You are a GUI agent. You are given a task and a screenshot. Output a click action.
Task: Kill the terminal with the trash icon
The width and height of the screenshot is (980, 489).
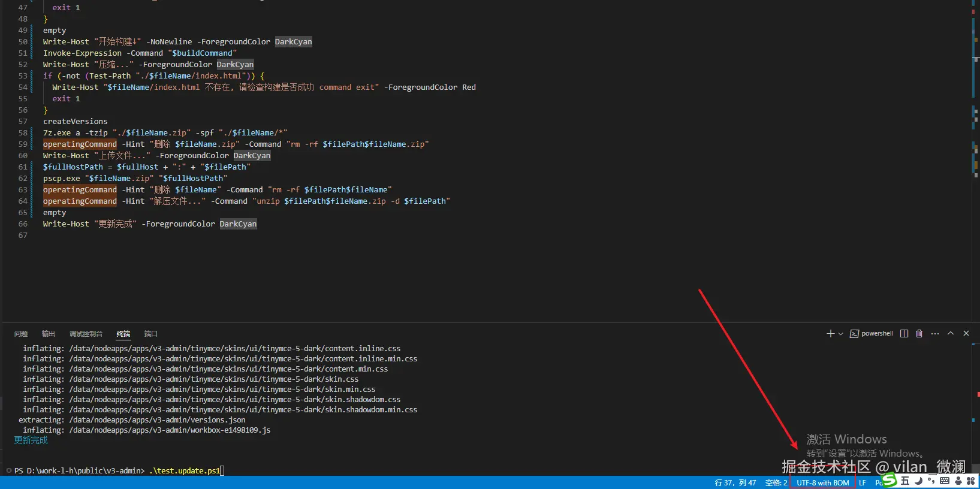coord(919,334)
